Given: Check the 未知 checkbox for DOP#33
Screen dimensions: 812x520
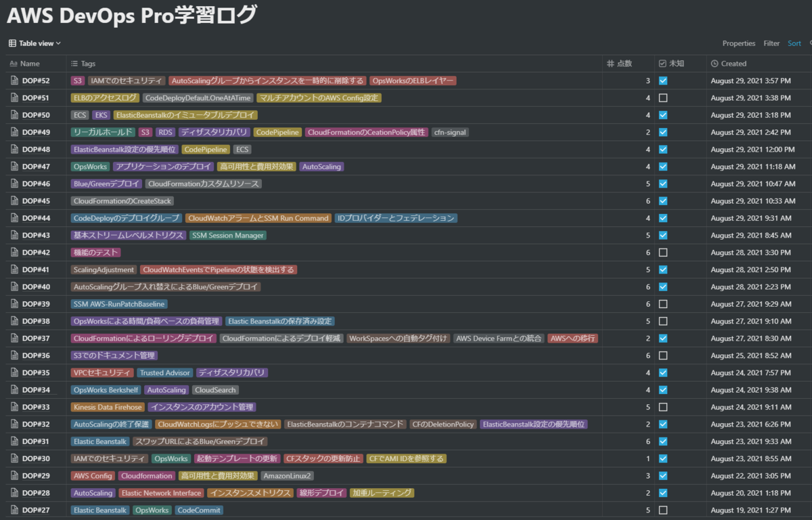Looking at the screenshot, I should pyautogui.click(x=663, y=407).
